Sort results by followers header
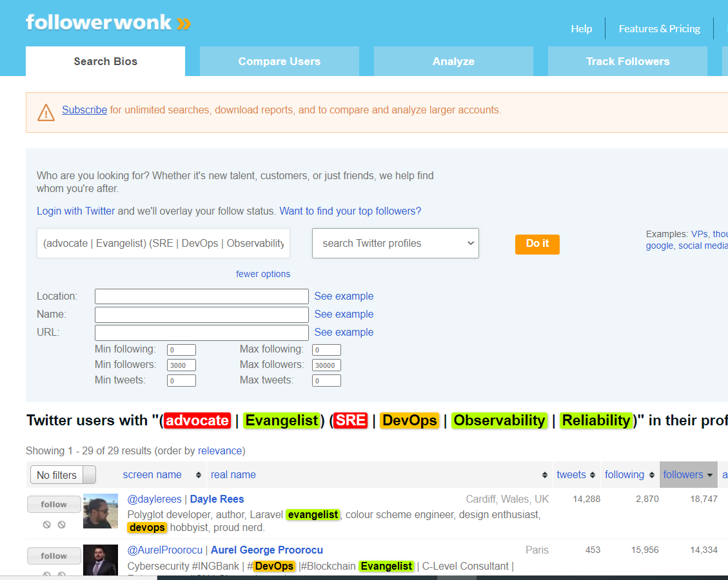728x580 pixels. [683, 475]
